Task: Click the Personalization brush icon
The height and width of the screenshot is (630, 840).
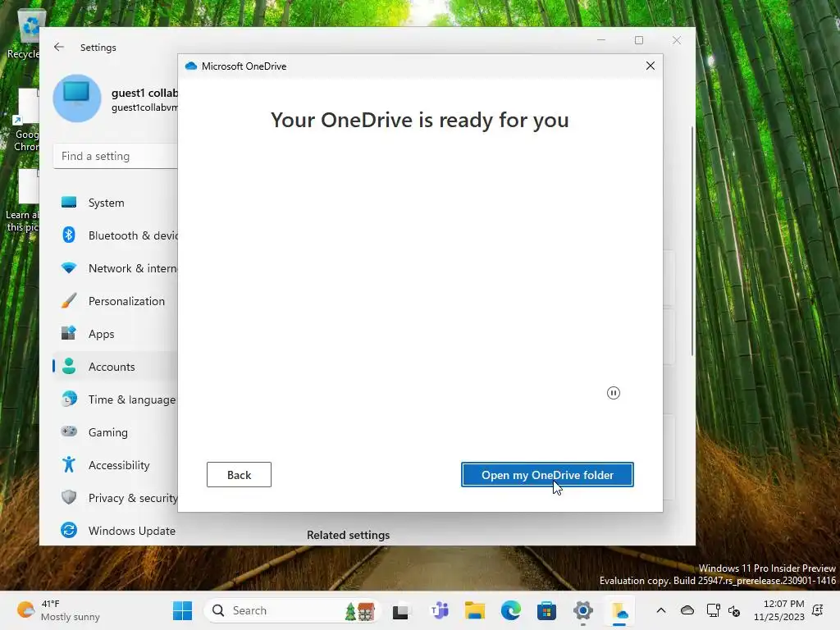Action: coord(69,300)
